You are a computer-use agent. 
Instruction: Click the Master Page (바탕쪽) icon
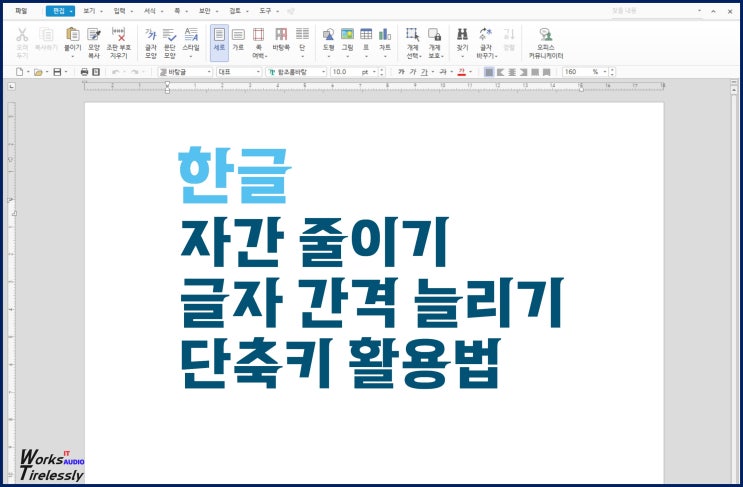(281, 35)
